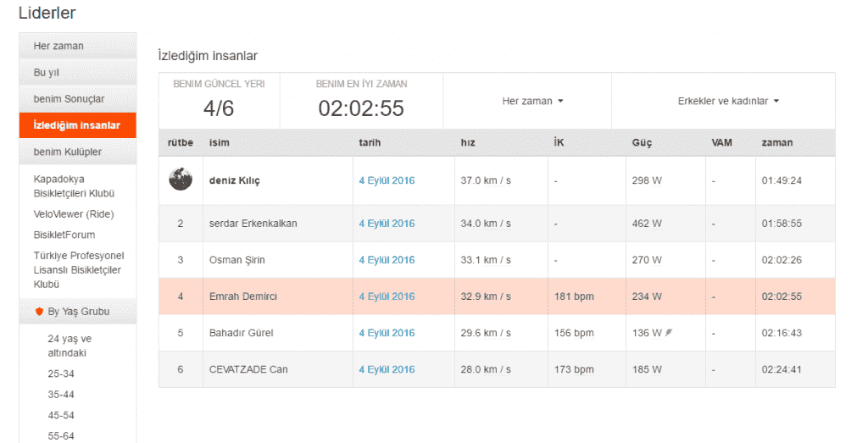This screenshot has width=868, height=443.
Task: Click the 01:58:55 time value
Action: coord(782,224)
